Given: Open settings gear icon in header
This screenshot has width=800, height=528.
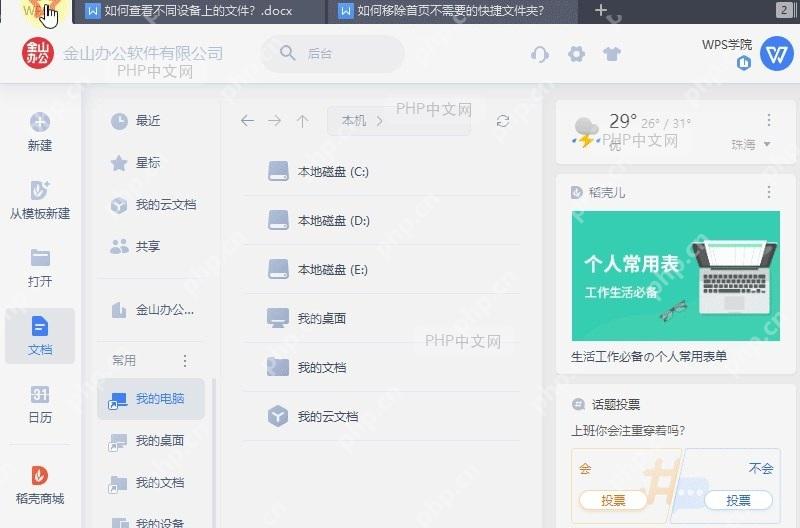Looking at the screenshot, I should tap(577, 54).
